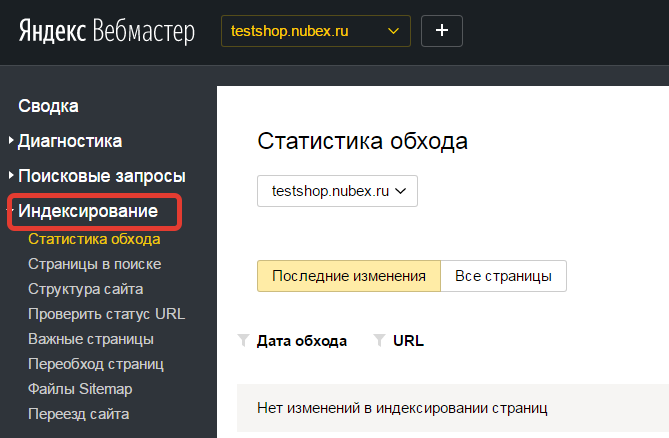Click the plus button to add a site
The height and width of the screenshot is (438, 669).
(442, 31)
